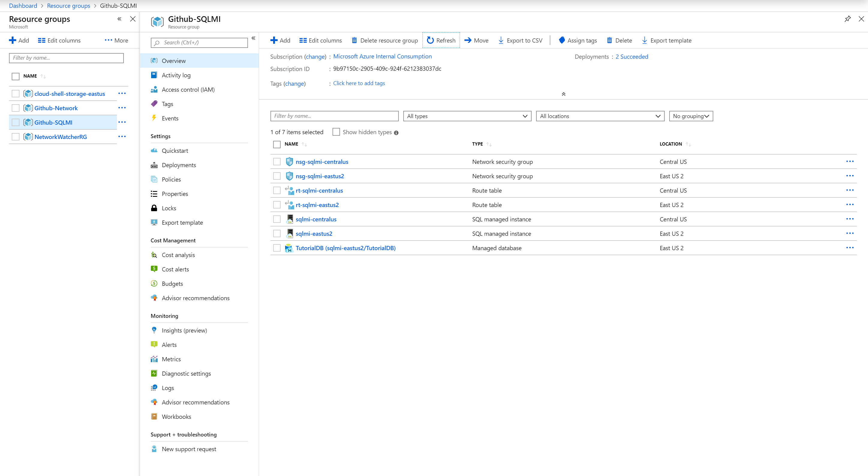Go to Resource groups breadcrumb link
Image resolution: width=868 pixels, height=476 pixels.
click(x=68, y=6)
